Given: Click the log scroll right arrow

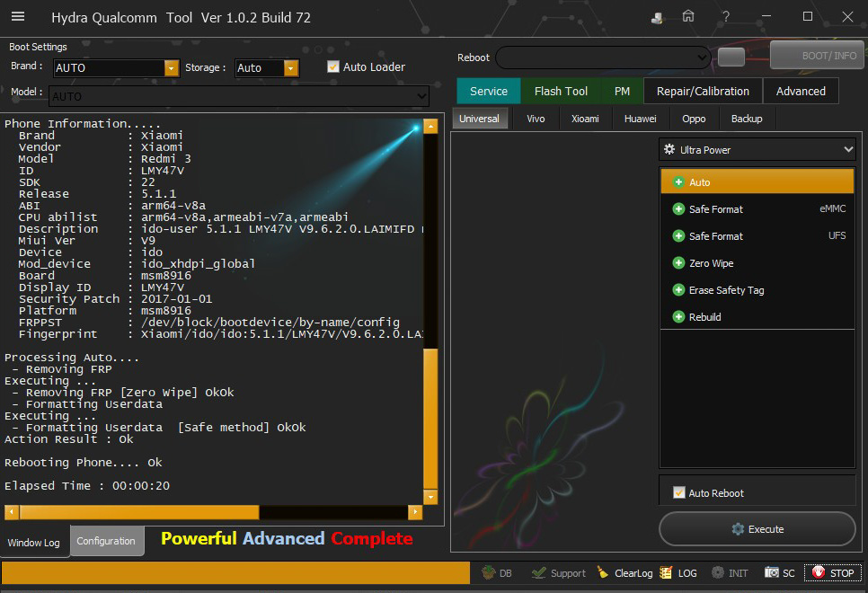Looking at the screenshot, I should [x=415, y=512].
